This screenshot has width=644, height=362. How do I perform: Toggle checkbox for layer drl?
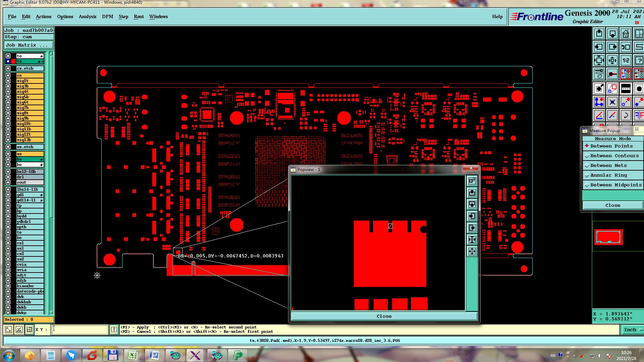(8, 177)
